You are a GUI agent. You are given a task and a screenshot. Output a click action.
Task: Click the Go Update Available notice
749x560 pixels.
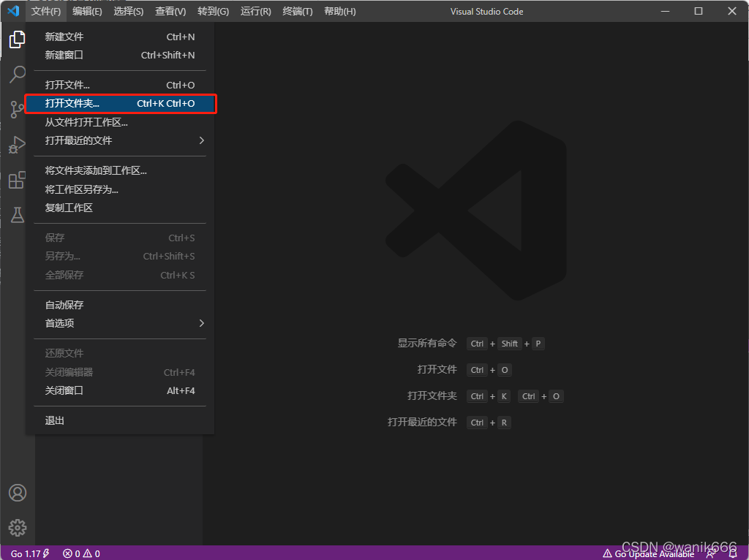click(648, 553)
